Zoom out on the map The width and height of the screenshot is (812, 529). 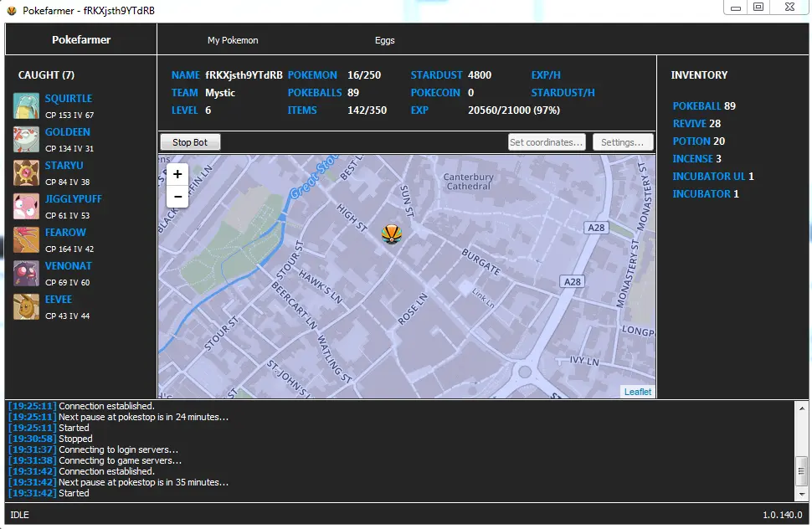[x=177, y=197]
